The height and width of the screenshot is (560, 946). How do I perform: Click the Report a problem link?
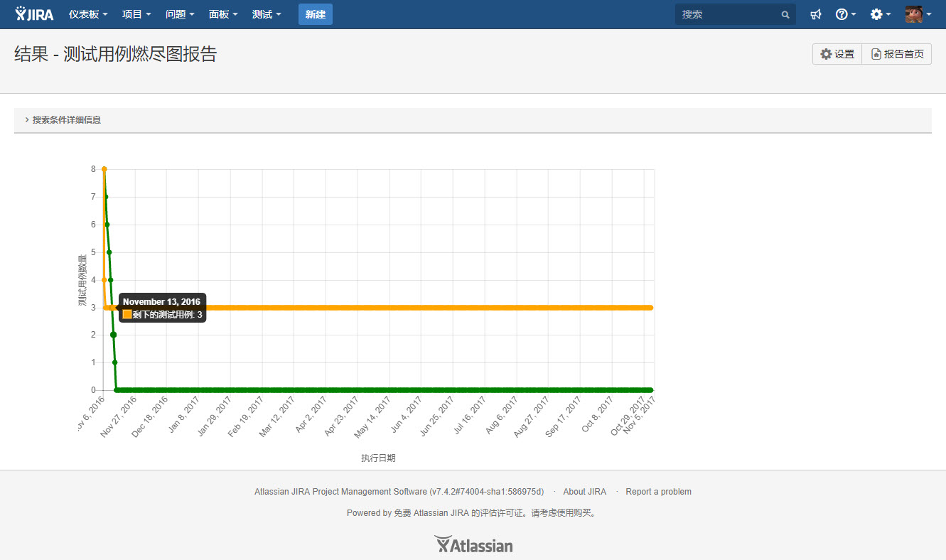659,492
